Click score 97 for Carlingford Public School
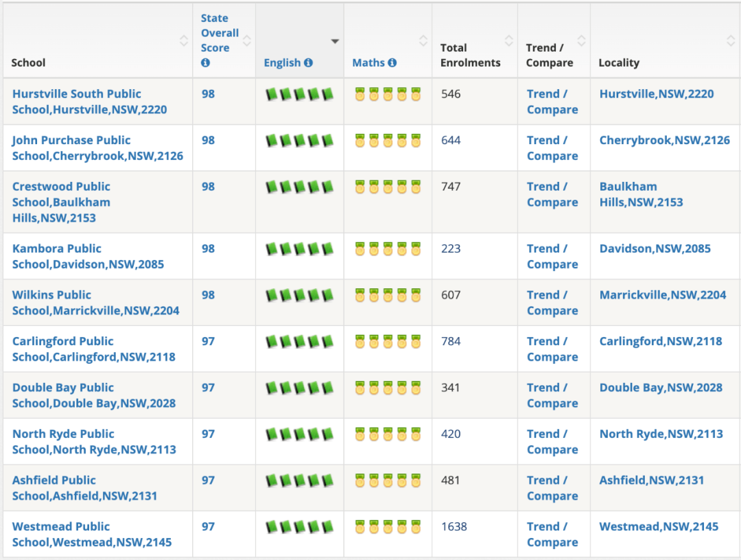This screenshot has height=560, width=741. 208,341
